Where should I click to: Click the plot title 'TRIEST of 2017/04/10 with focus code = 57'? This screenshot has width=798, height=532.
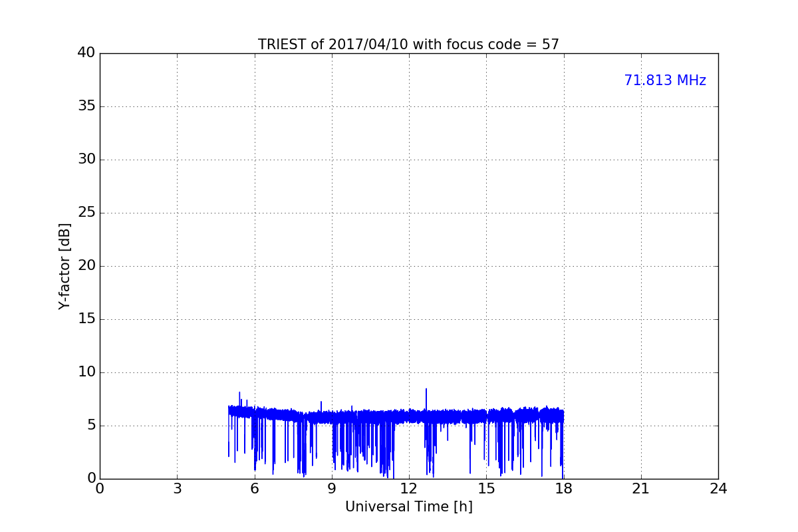[408, 45]
